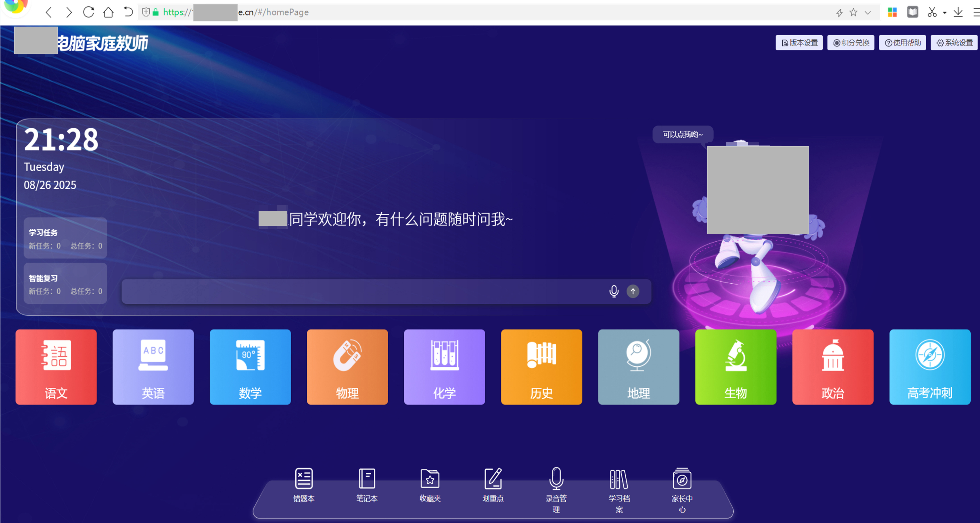The height and width of the screenshot is (523, 980).
Task: Expand the browser address bar dropdown chevron
Action: (x=868, y=12)
